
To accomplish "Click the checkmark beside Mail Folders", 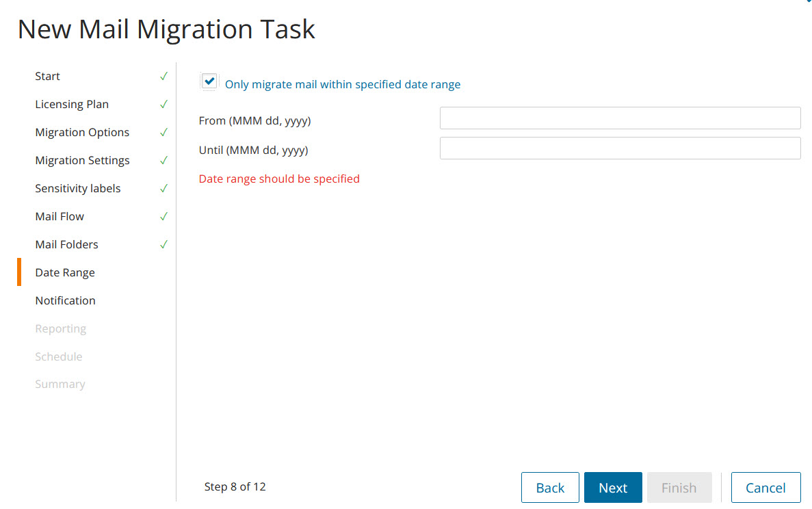I will [x=163, y=244].
